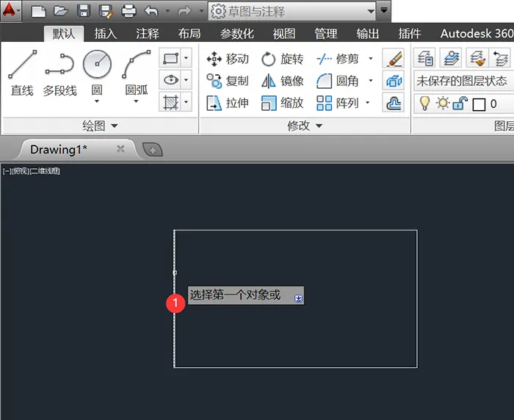
Task: Click the dynamic input prompt options arrow
Action: pos(298,298)
